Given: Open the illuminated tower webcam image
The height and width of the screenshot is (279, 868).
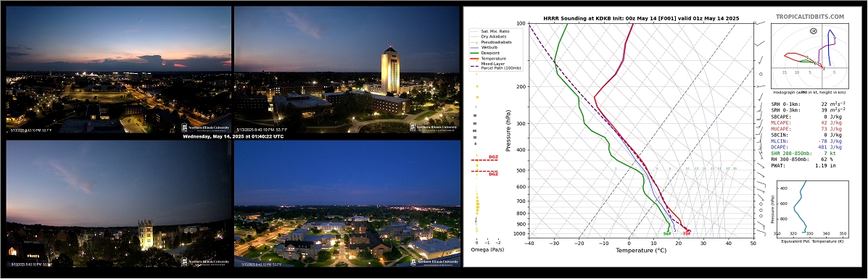Looking at the screenshot, I should click(347, 70).
